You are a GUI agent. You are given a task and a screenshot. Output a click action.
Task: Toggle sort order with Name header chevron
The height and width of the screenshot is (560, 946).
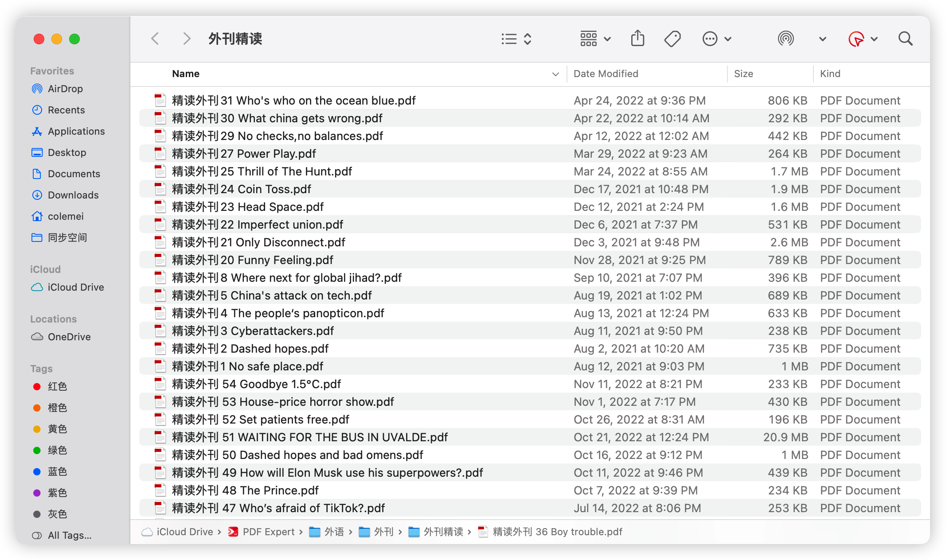[555, 74]
